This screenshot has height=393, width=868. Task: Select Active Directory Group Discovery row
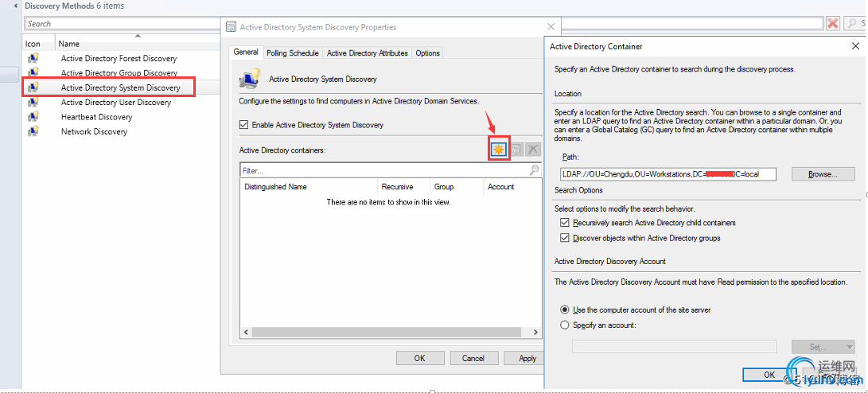[x=122, y=72]
